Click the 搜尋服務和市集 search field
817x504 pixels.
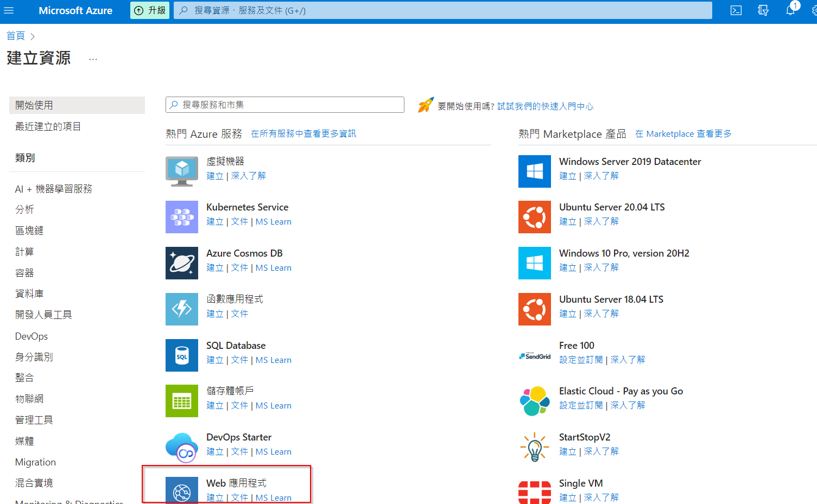[285, 105]
